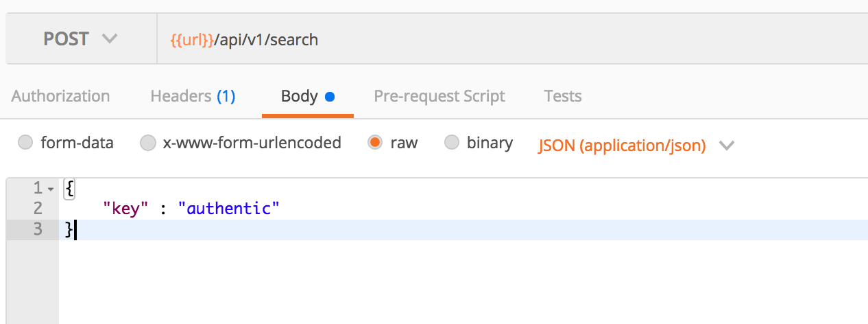The image size is (868, 324).
Task: Click the "authentic" value in the editor
Action: click(229, 208)
